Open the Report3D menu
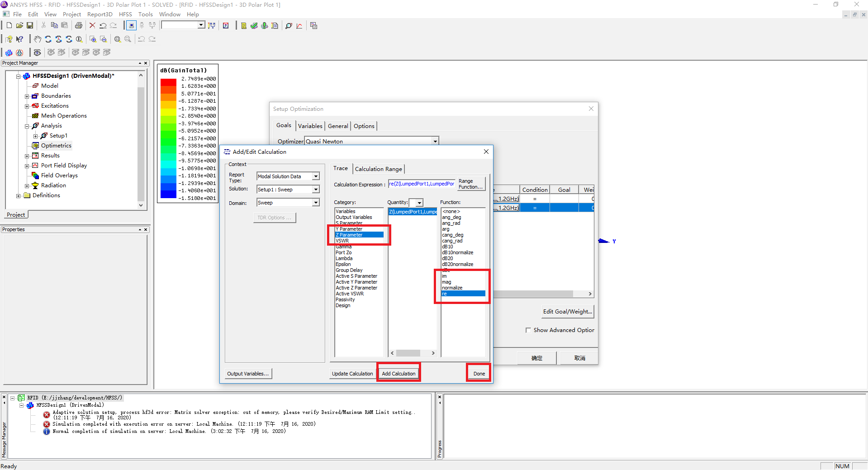868x470 pixels. (100, 14)
